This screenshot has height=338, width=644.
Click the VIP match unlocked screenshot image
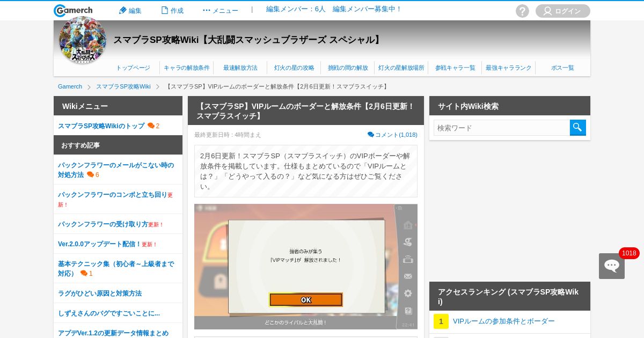point(306,267)
